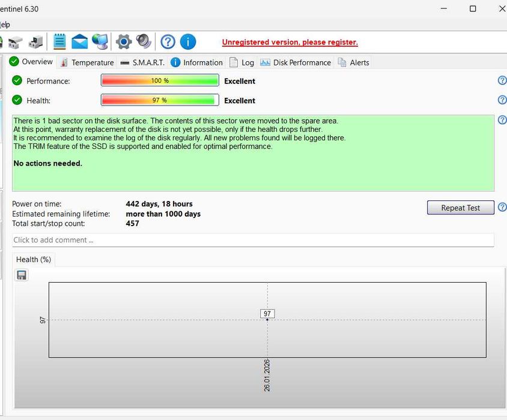Image resolution: width=507 pixels, height=420 pixels.
Task: Click the globe and monitor network icon
Action: 100,41
